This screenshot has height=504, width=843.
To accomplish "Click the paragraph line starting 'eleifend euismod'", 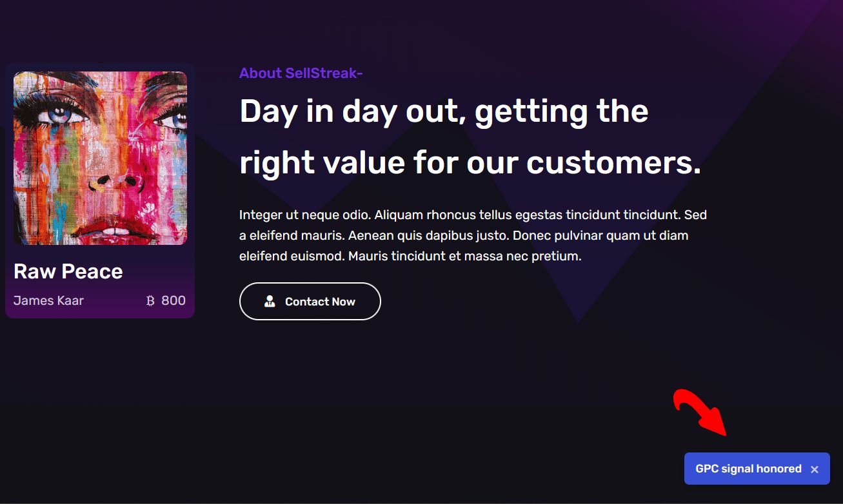I will pos(410,256).
